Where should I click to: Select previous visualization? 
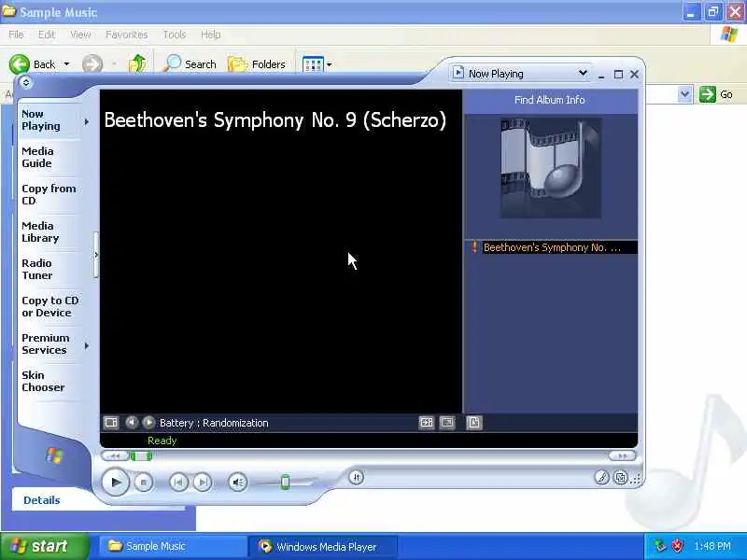[x=132, y=423]
